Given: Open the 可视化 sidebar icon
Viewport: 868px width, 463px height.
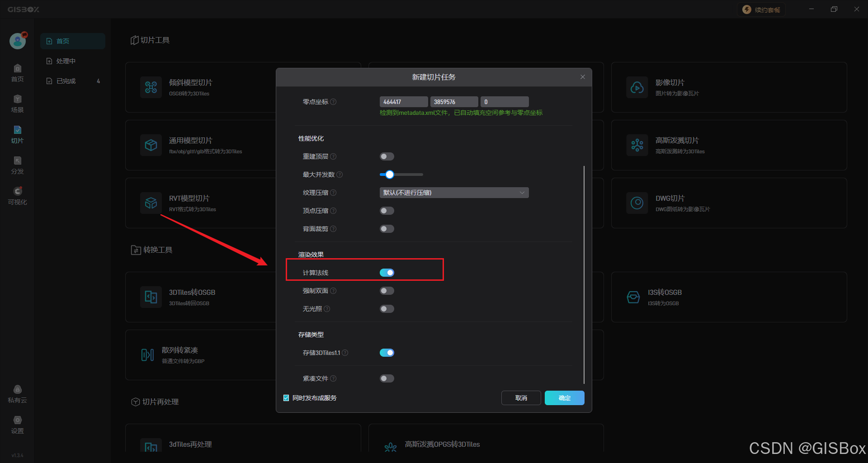Looking at the screenshot, I should click(x=17, y=196).
